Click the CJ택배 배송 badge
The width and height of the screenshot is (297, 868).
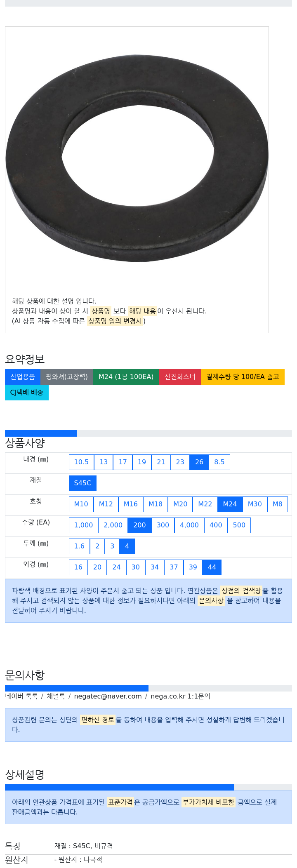(27, 393)
